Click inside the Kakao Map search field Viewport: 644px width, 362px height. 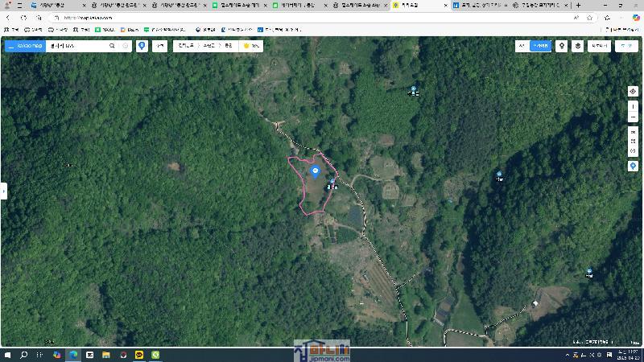pyautogui.click(x=76, y=46)
